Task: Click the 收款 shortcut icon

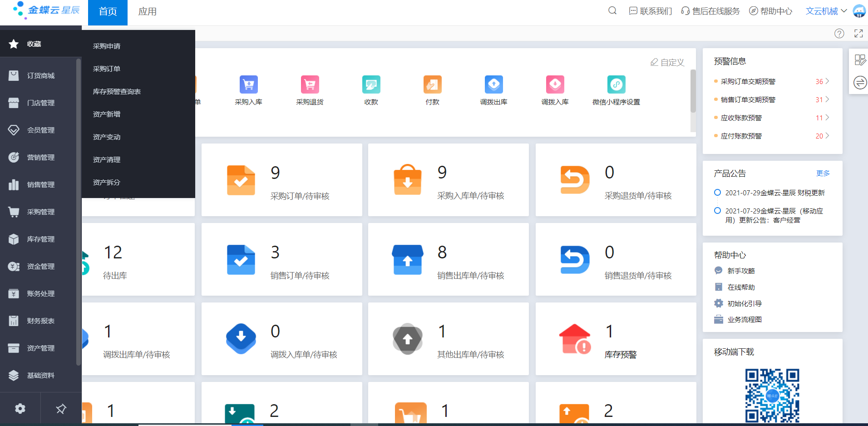Action: (371, 85)
